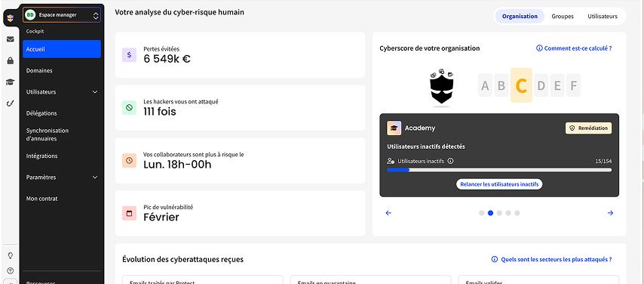The height and width of the screenshot is (284, 644).
Task: Click the Cockpit sidebar label
Action: coord(35,31)
